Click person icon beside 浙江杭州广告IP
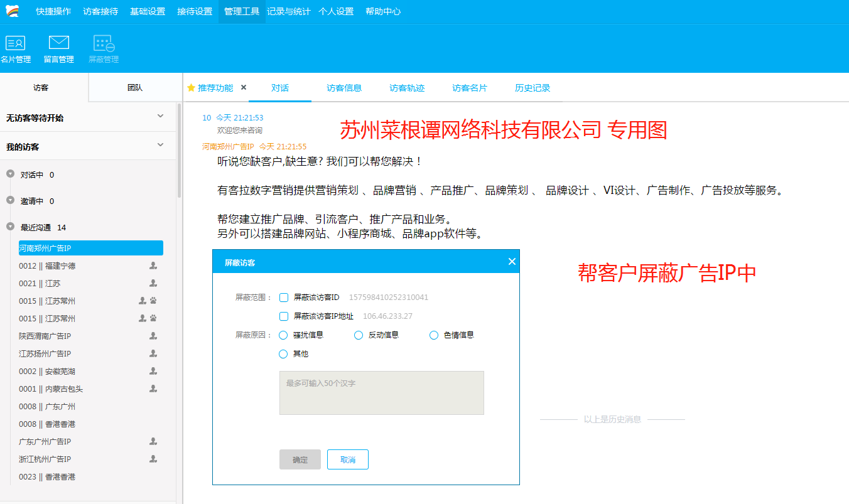 click(x=153, y=459)
